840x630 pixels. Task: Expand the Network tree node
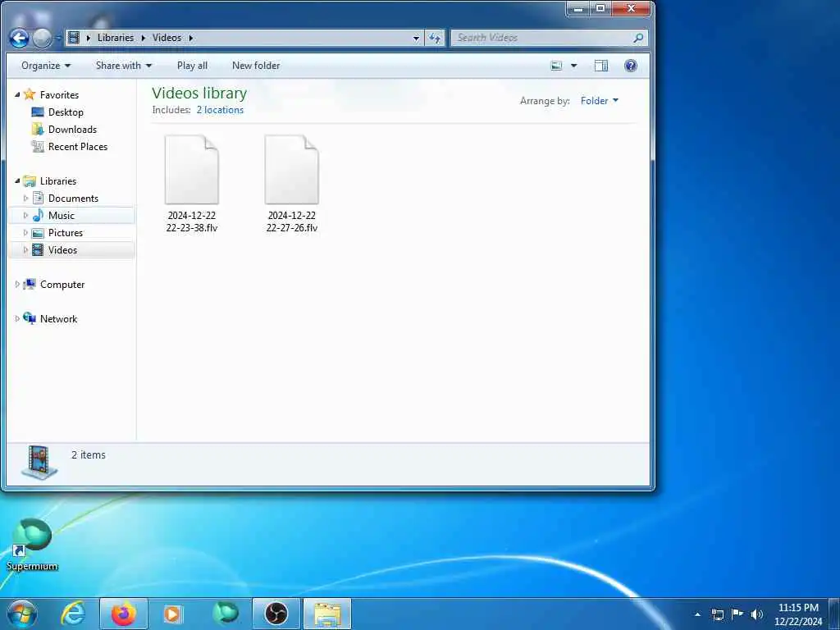click(17, 319)
